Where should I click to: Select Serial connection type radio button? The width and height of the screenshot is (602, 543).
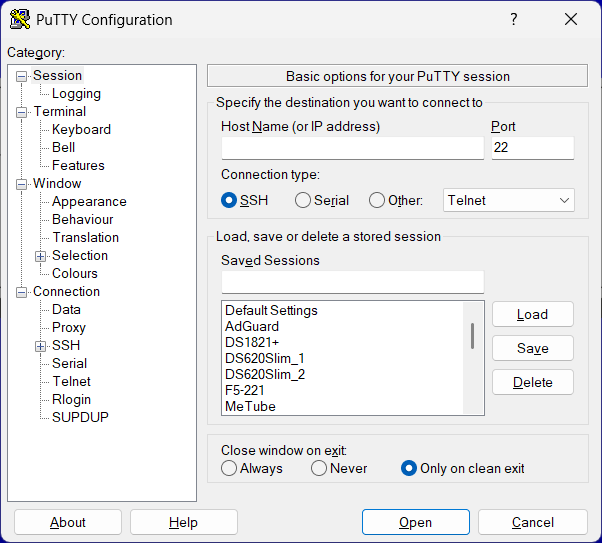tap(303, 200)
